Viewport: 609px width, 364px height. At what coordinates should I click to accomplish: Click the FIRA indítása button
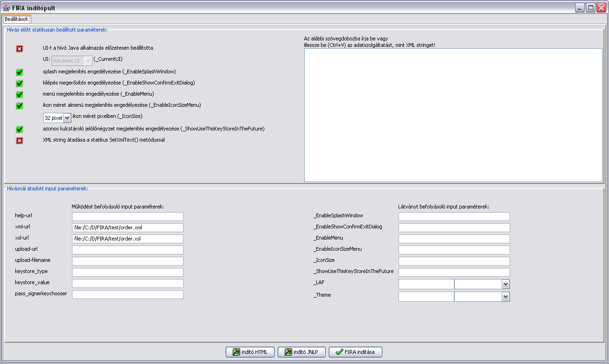pyautogui.click(x=355, y=352)
